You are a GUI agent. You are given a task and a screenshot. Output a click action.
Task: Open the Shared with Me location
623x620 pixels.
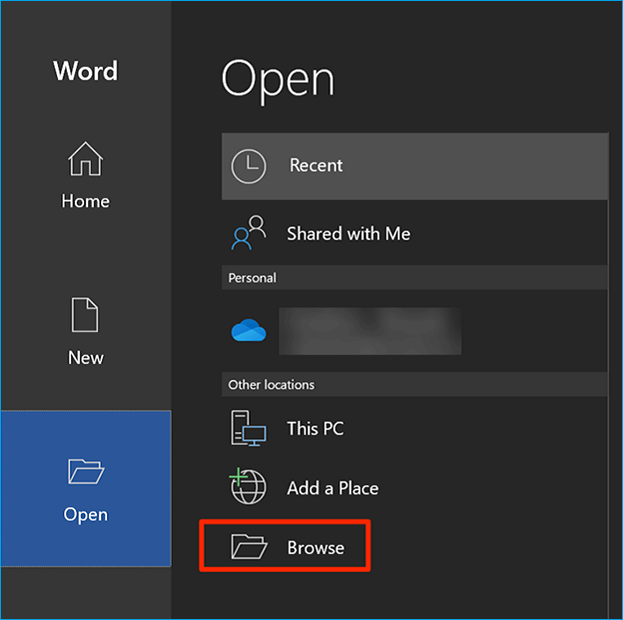pyautogui.click(x=415, y=233)
